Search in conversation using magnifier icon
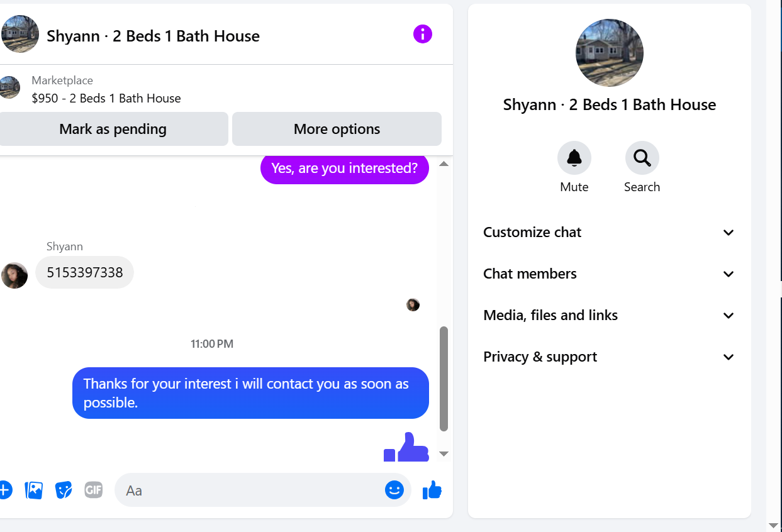 pos(642,158)
